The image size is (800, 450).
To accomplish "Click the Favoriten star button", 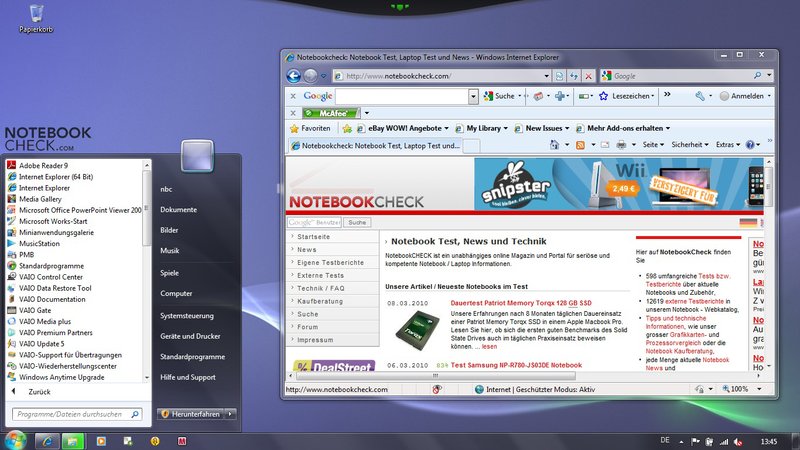I will click(x=310, y=129).
